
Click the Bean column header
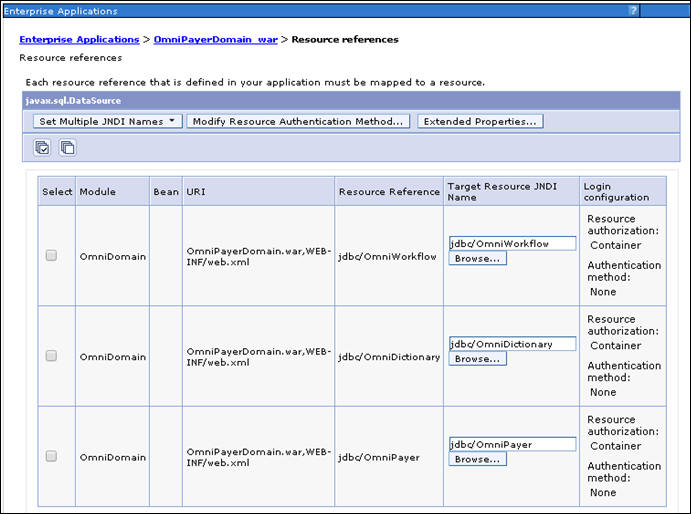[166, 192]
